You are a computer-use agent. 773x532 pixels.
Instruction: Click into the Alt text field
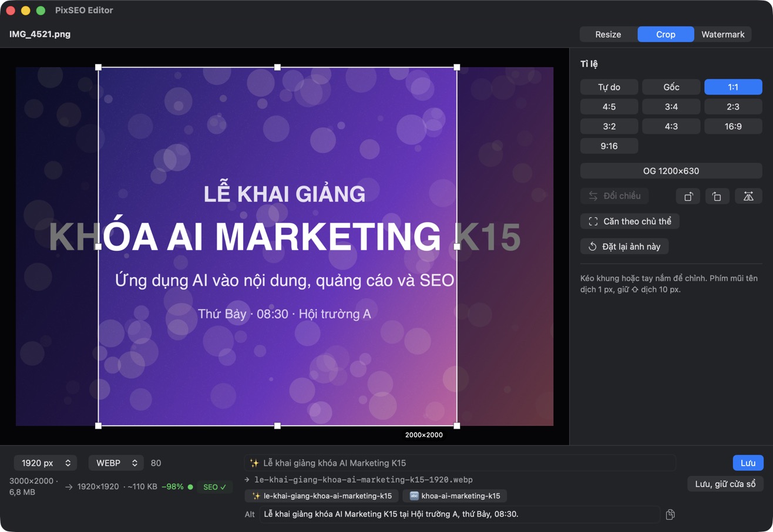[x=460, y=514]
